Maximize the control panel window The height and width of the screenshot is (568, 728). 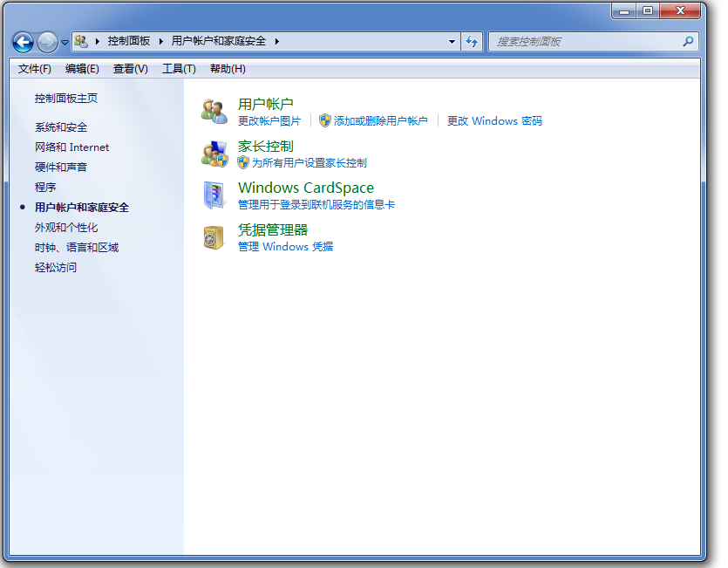pyautogui.click(x=648, y=11)
